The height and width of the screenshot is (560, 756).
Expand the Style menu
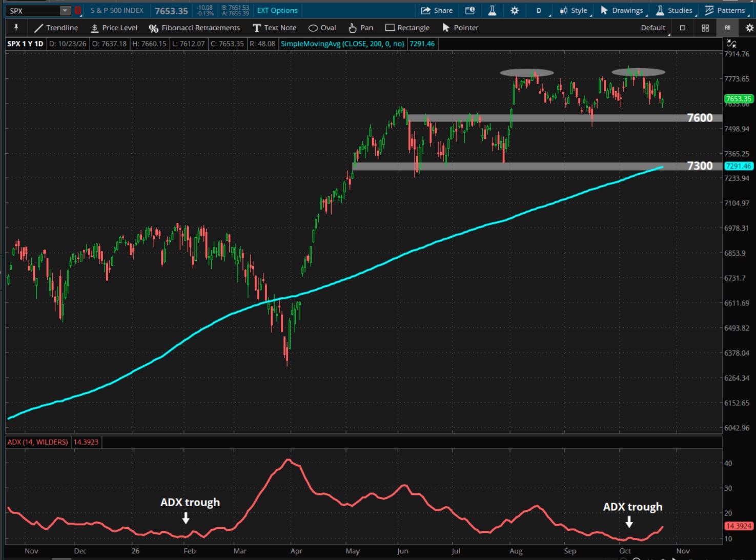point(574,10)
